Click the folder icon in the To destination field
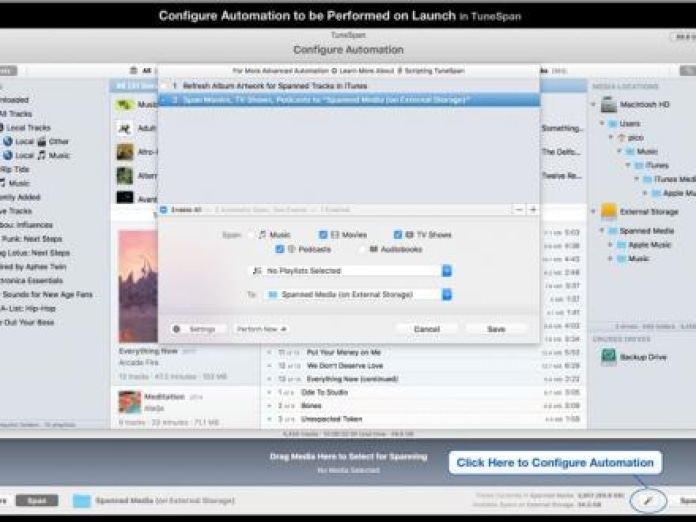 [273, 294]
